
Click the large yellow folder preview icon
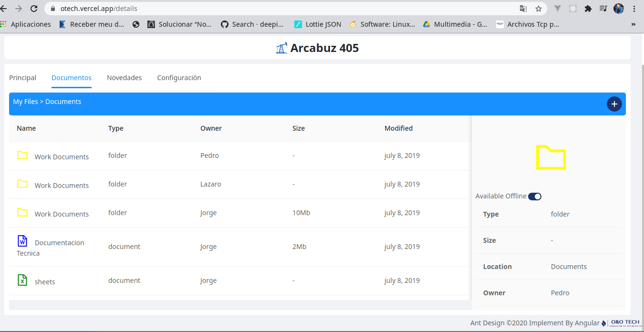coord(551,157)
